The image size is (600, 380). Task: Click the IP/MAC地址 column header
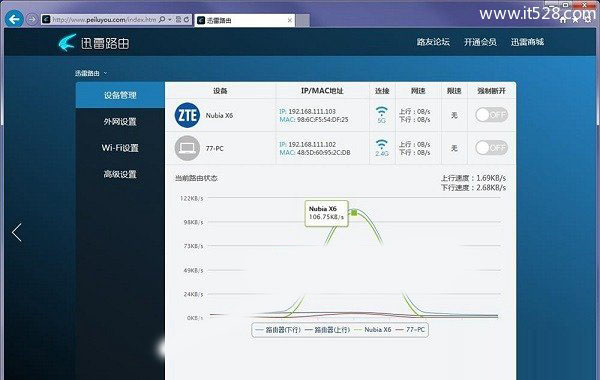(x=322, y=91)
